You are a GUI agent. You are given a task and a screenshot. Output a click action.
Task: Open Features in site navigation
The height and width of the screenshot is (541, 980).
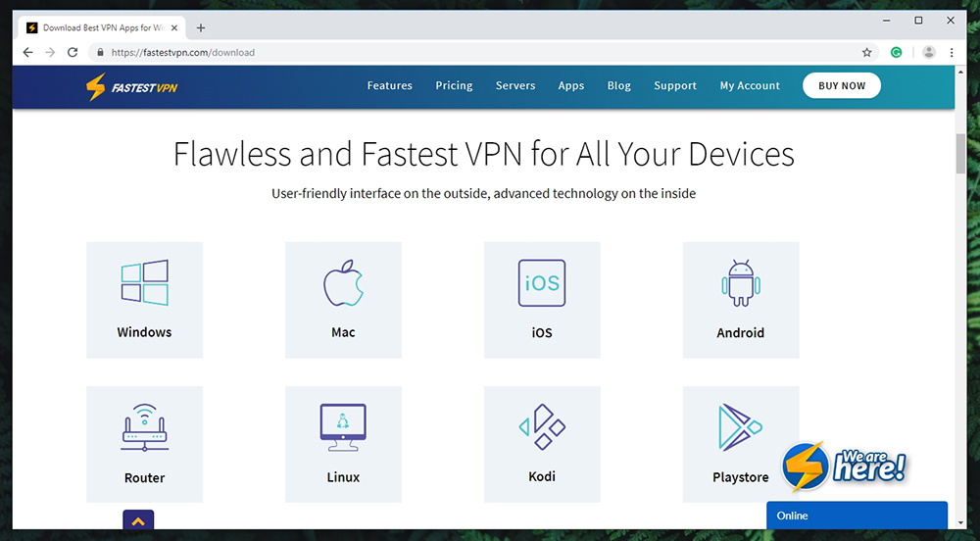click(389, 85)
